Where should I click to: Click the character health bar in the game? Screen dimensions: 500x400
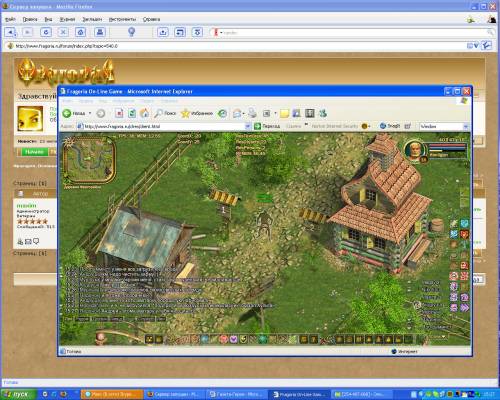pyautogui.click(x=447, y=146)
